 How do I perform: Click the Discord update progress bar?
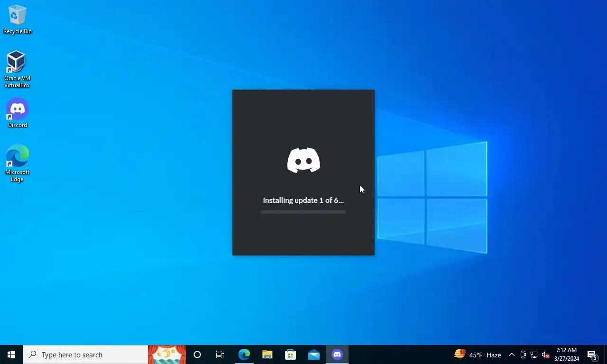click(x=303, y=212)
